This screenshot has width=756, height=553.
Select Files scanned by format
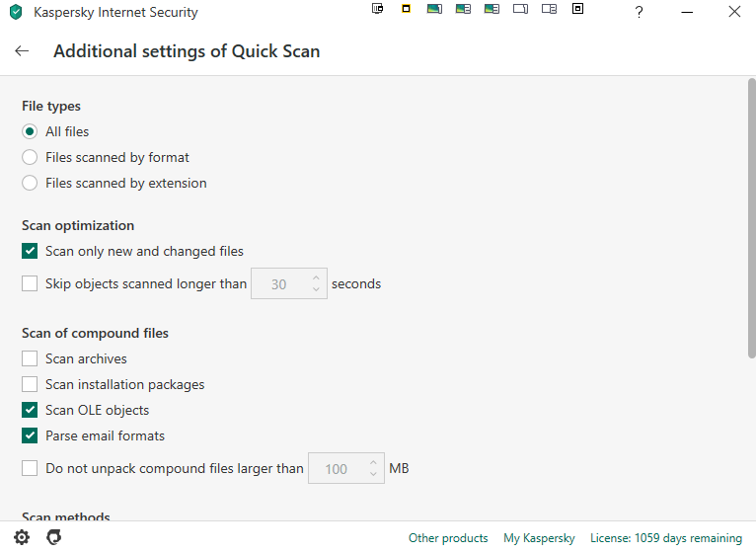click(x=30, y=157)
